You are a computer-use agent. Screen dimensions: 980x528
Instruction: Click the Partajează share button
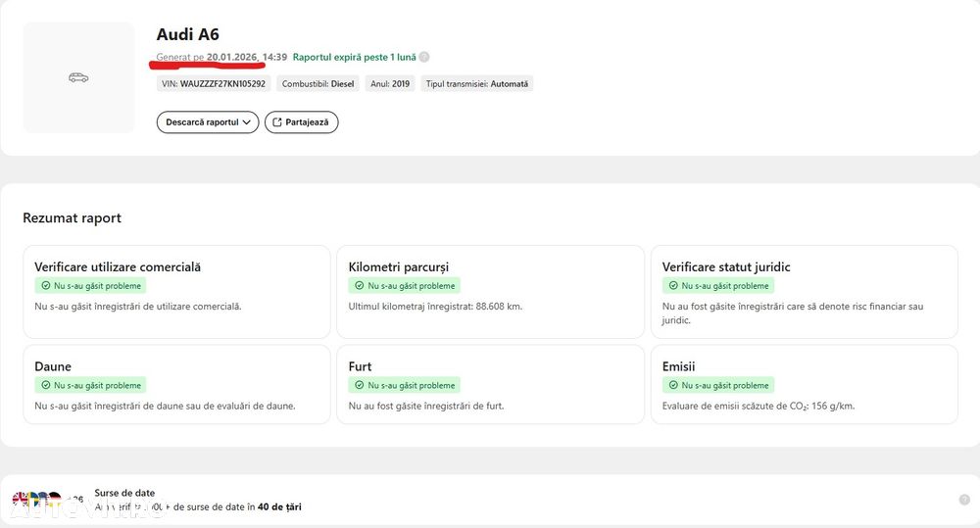pos(301,122)
